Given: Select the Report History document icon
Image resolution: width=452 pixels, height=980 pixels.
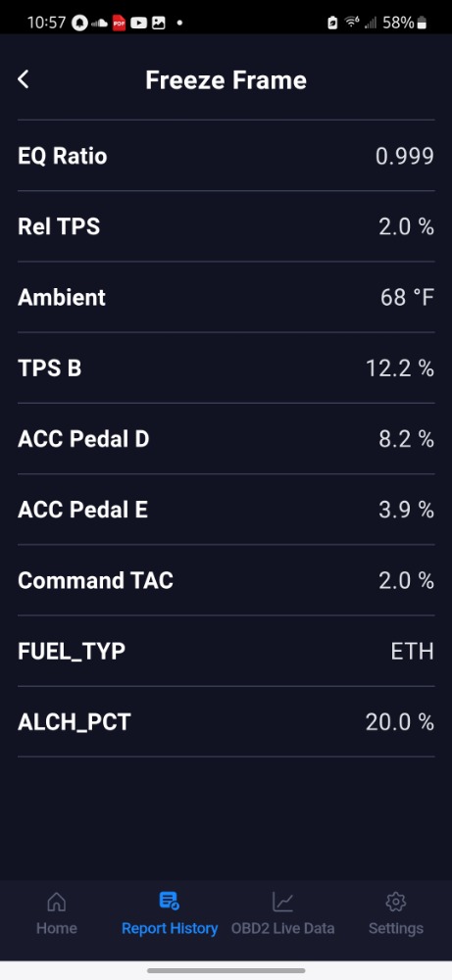Looking at the screenshot, I should pos(170,901).
